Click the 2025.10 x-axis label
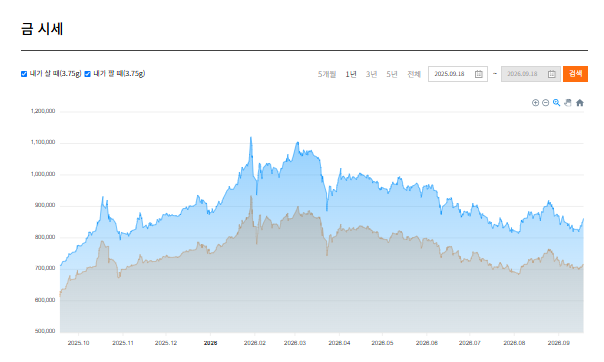604x362 pixels. click(x=78, y=343)
